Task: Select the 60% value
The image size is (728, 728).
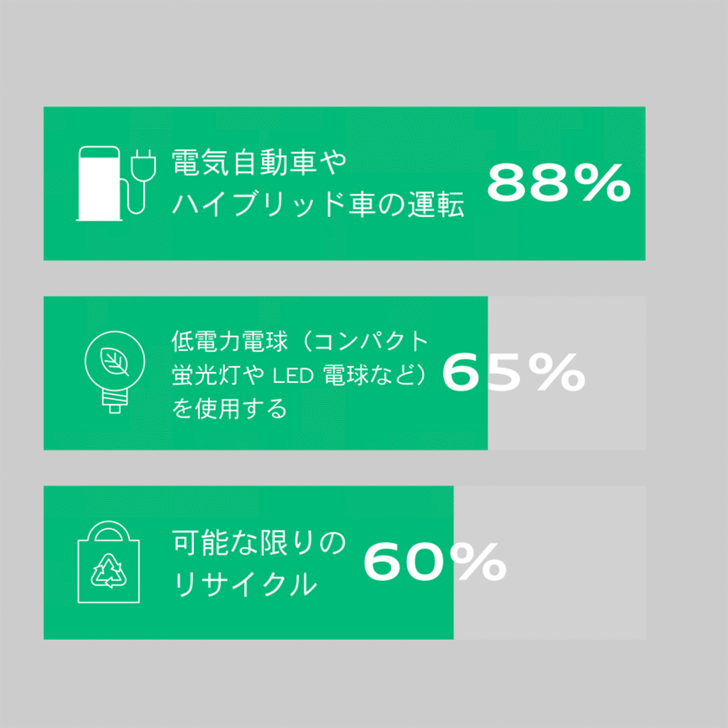Action: point(435,563)
